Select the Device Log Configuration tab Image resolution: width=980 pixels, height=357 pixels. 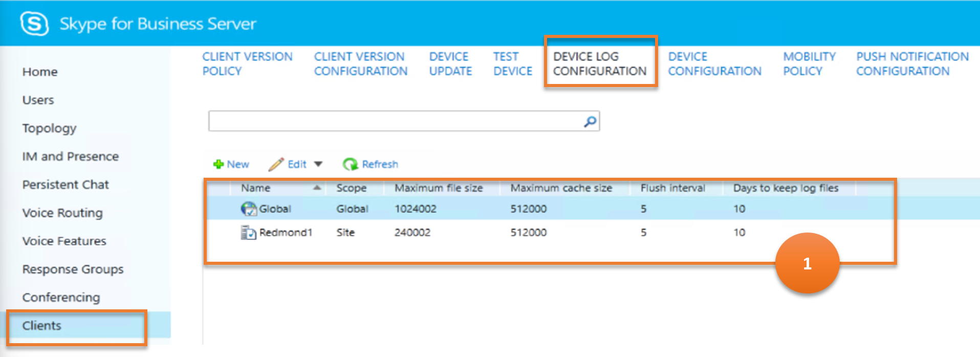pos(600,64)
